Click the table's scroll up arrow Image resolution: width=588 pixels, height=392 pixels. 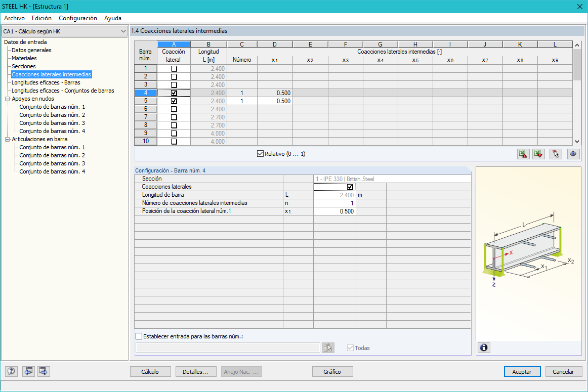pos(577,45)
